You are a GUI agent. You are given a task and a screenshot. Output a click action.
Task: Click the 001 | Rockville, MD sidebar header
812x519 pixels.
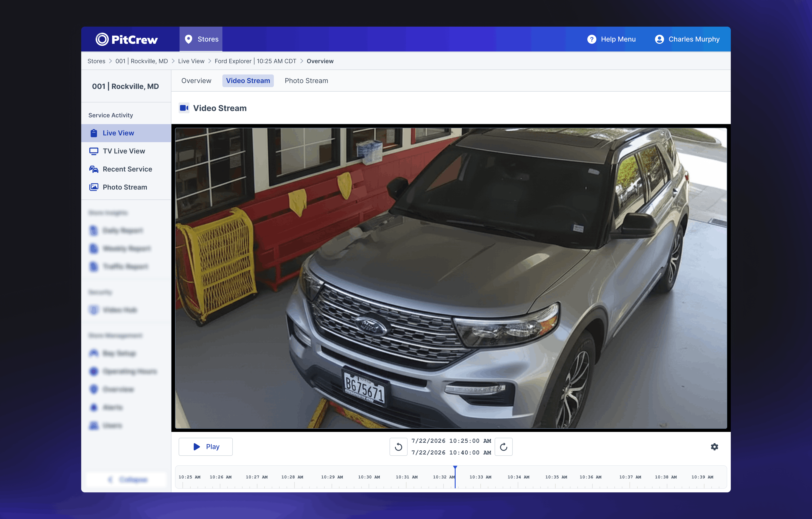pyautogui.click(x=125, y=86)
